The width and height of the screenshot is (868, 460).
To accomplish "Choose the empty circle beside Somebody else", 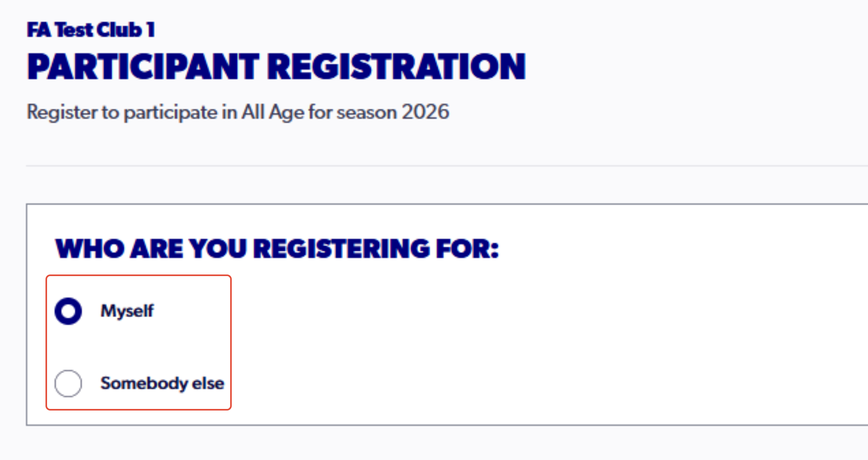I will click(x=68, y=383).
